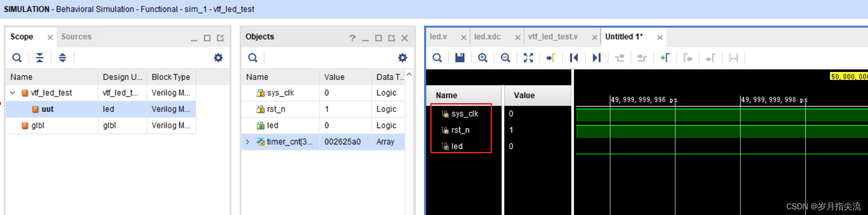Zoom in on the waveform
Viewport: 868px width, 215px height.
tap(482, 57)
